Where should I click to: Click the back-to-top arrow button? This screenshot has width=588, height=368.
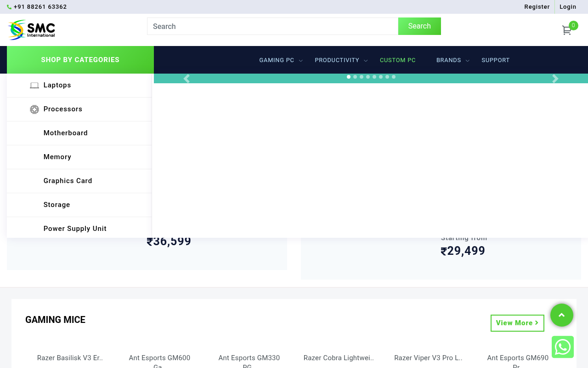coord(562,315)
